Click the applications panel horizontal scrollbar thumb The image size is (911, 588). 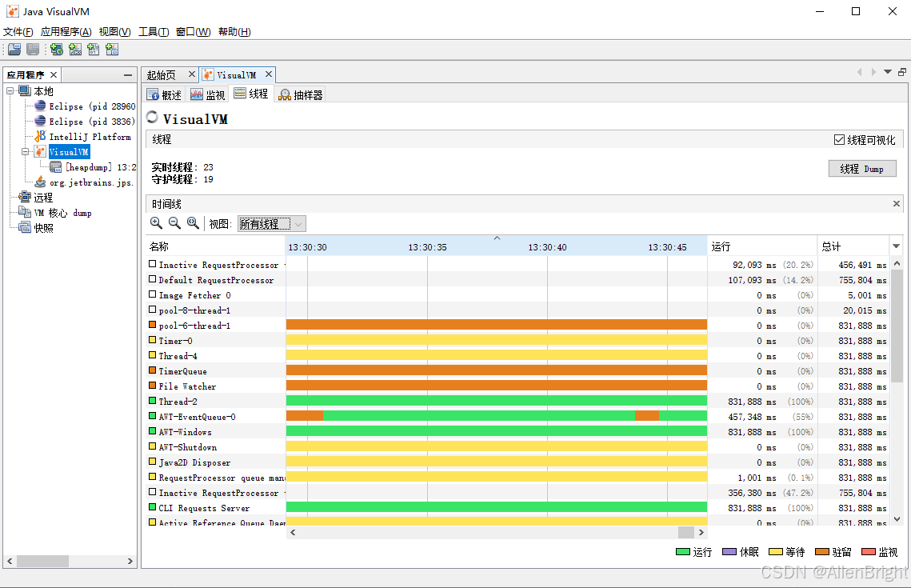pos(43,562)
